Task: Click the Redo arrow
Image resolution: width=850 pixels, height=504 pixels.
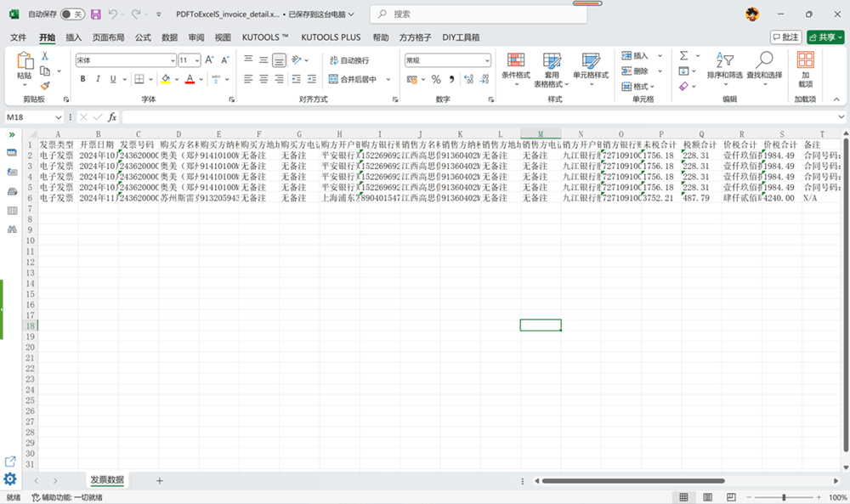Action: (135, 14)
